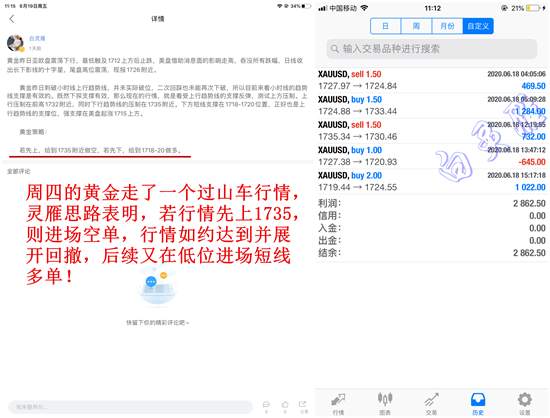
Task: Open the author's name link beside the avatar
Action: tap(37, 39)
